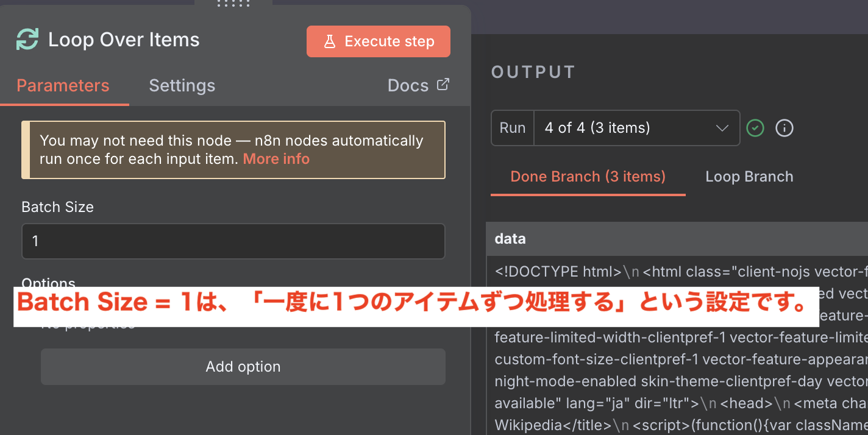Click the flask icon in Execute step

pyautogui.click(x=330, y=41)
